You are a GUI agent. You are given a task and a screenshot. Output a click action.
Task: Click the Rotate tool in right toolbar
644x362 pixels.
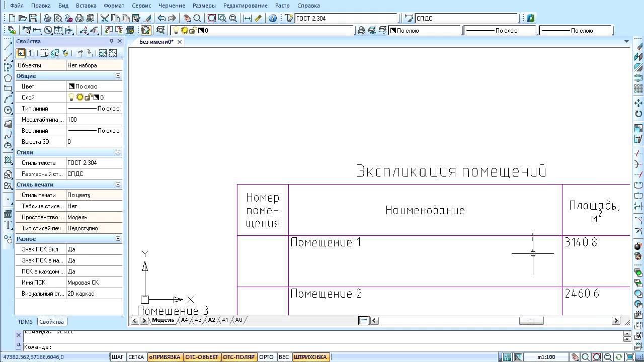639,114
